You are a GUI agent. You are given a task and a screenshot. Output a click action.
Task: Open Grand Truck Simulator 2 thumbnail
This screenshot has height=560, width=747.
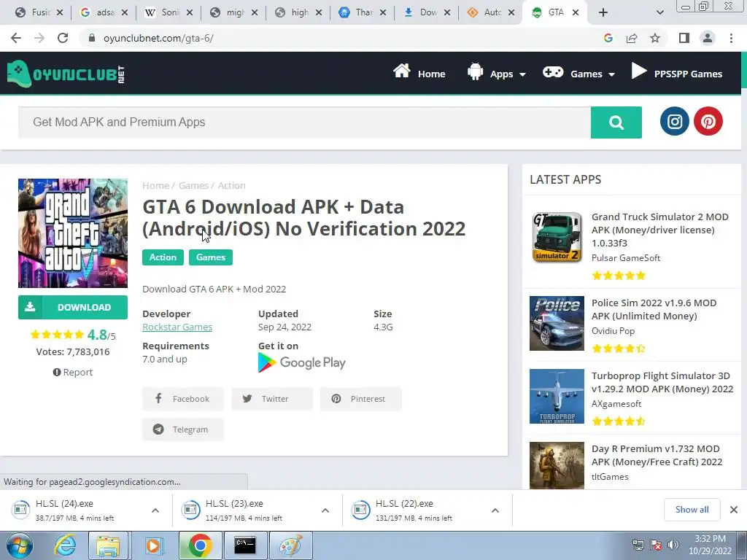(x=557, y=237)
